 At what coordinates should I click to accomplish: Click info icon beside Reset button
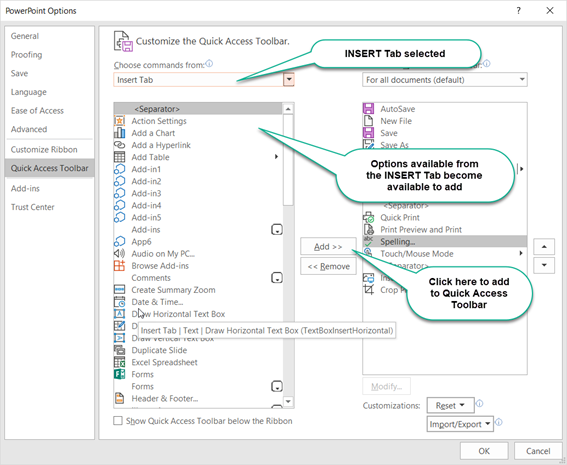[479, 403]
